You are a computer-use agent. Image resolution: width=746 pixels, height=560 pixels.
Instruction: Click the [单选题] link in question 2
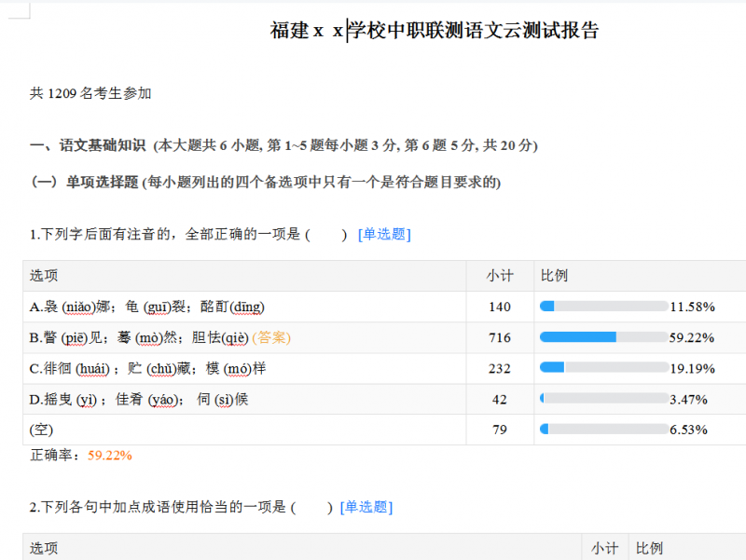[366, 507]
